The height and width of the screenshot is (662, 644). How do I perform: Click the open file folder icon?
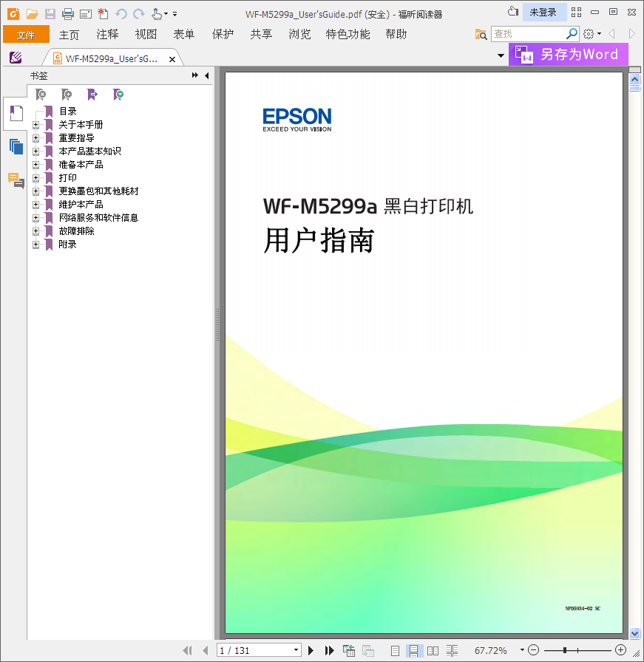click(x=32, y=14)
